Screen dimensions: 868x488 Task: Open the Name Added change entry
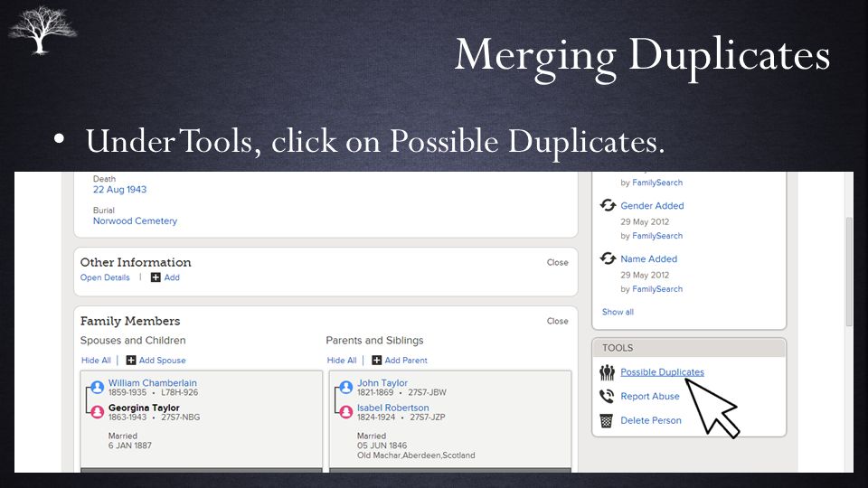tap(649, 259)
